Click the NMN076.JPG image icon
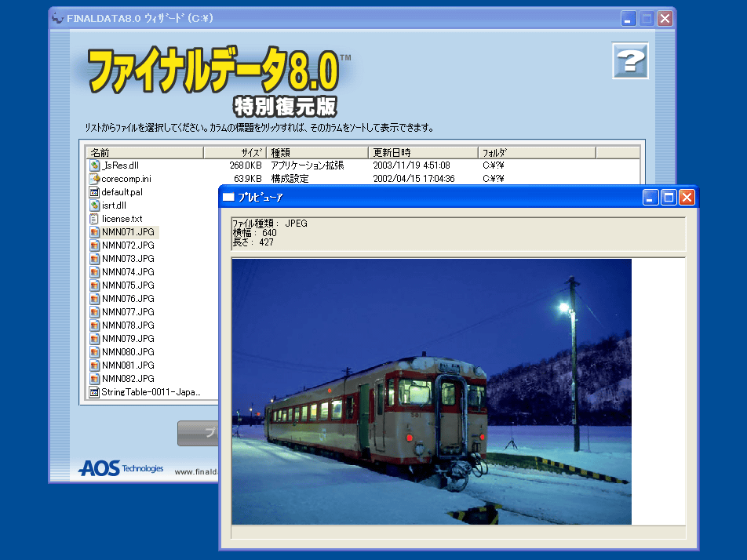The image size is (747, 560). 94,299
